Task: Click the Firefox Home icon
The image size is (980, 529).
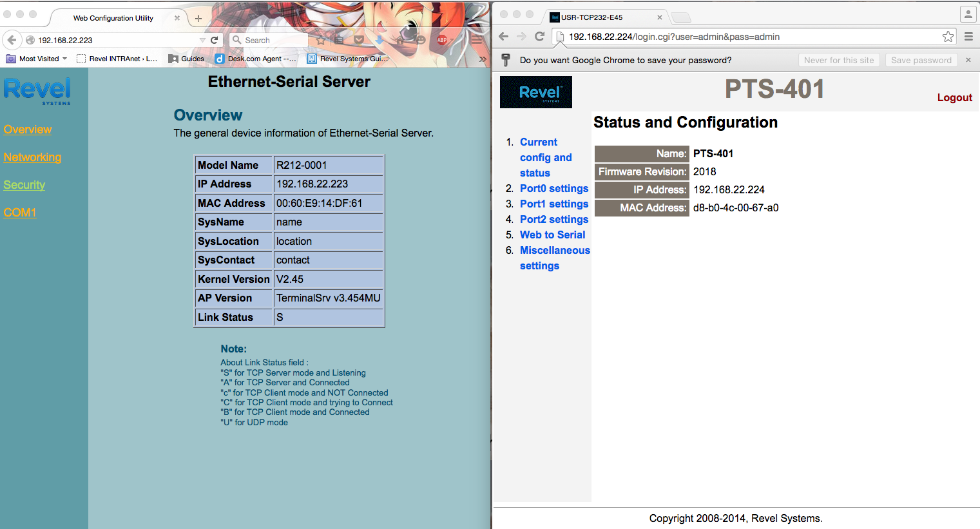Action: click(401, 40)
